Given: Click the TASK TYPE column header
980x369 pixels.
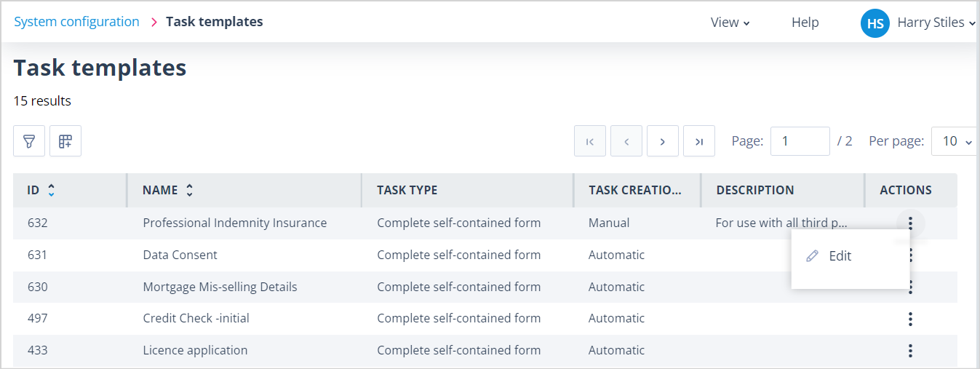Looking at the screenshot, I should (x=407, y=190).
